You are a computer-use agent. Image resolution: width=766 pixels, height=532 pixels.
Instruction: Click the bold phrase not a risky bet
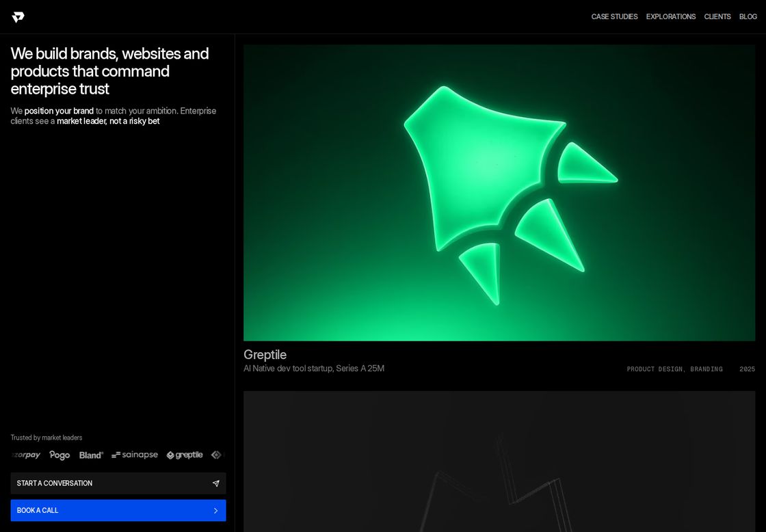point(134,121)
